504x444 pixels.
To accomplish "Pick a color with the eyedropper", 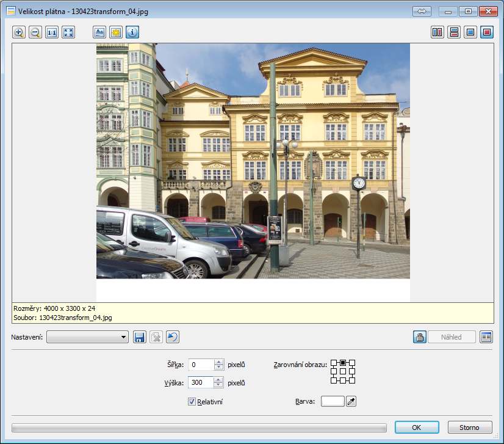I will tap(351, 401).
